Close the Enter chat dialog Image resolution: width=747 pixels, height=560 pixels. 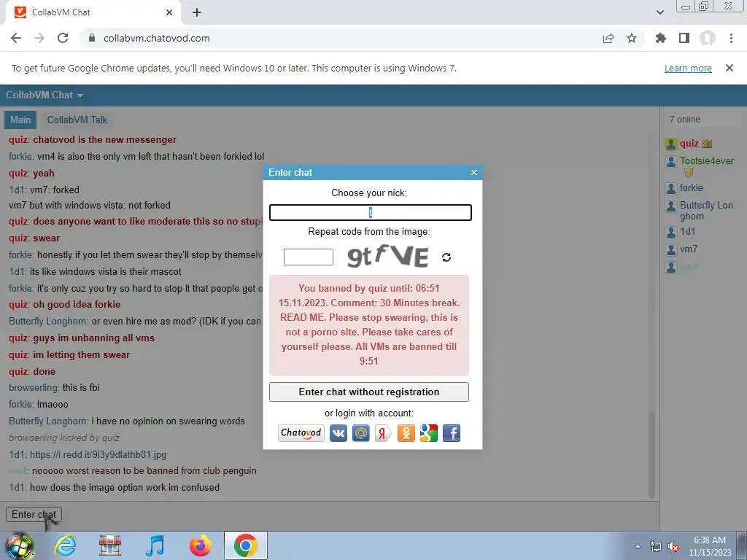point(473,172)
